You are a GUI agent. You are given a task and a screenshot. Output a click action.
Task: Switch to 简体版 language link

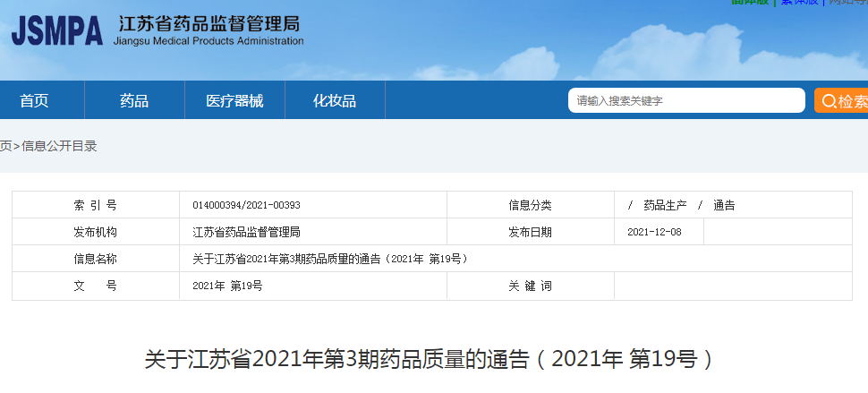click(x=750, y=2)
